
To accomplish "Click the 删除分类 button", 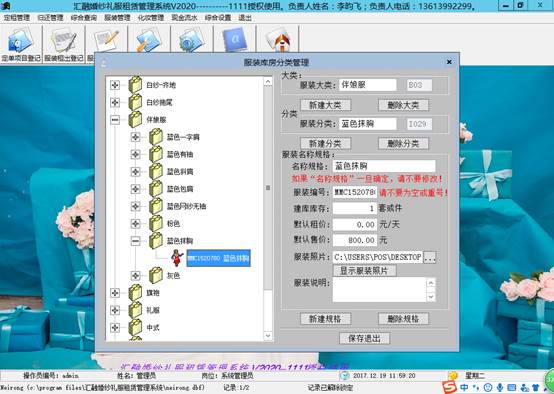I will [x=403, y=143].
